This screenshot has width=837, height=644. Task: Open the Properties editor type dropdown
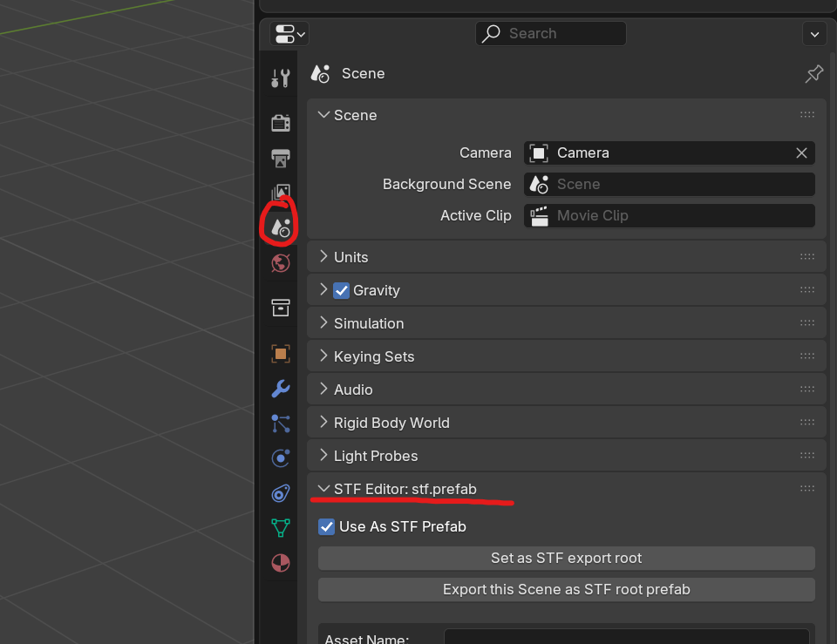[x=289, y=34]
